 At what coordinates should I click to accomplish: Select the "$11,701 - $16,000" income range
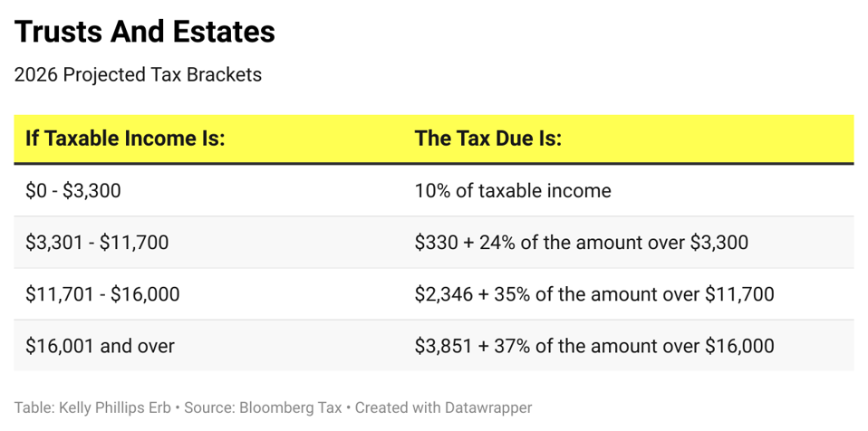[102, 294]
